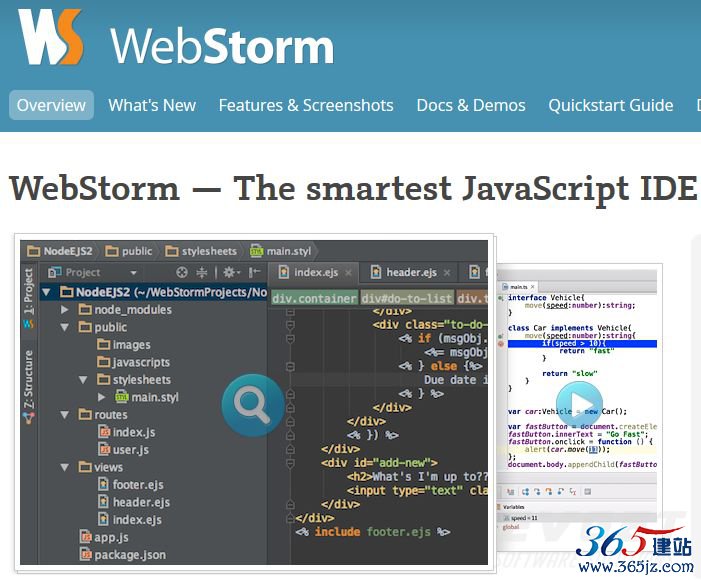
Task: Collapse the routes folder
Action: (x=64, y=415)
